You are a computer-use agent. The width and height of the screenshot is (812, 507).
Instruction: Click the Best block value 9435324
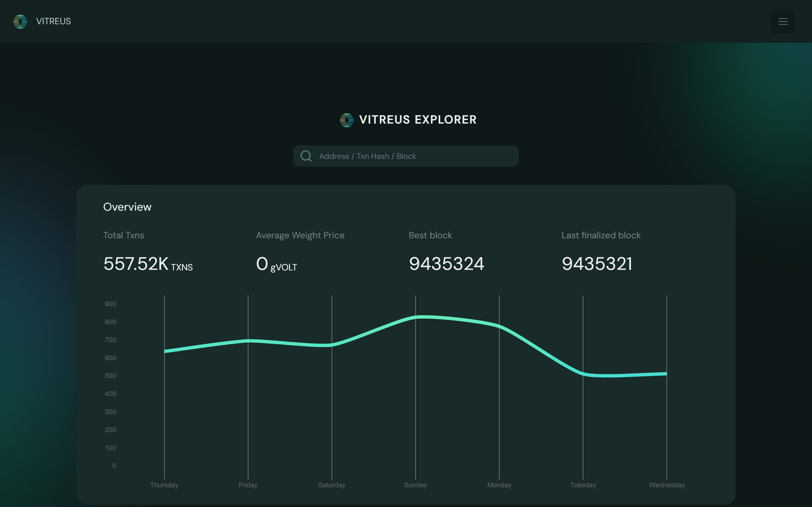(x=446, y=264)
